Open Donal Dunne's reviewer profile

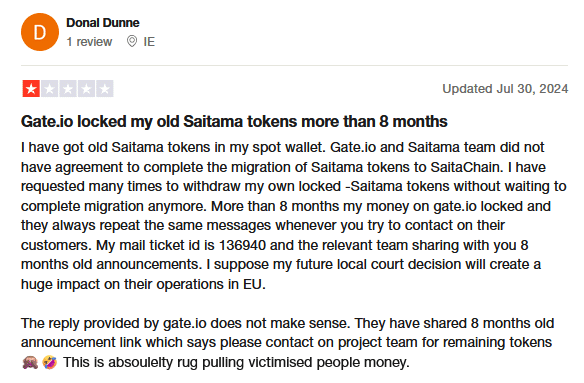pyautogui.click(x=103, y=23)
